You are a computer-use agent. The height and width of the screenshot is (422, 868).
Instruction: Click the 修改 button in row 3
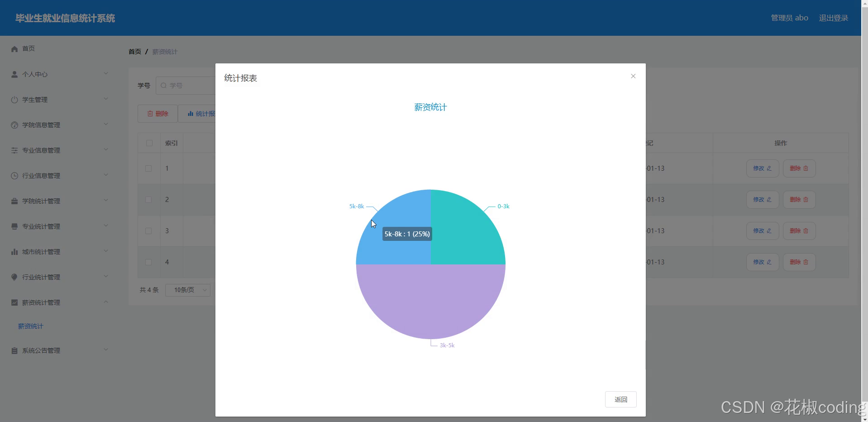point(763,231)
